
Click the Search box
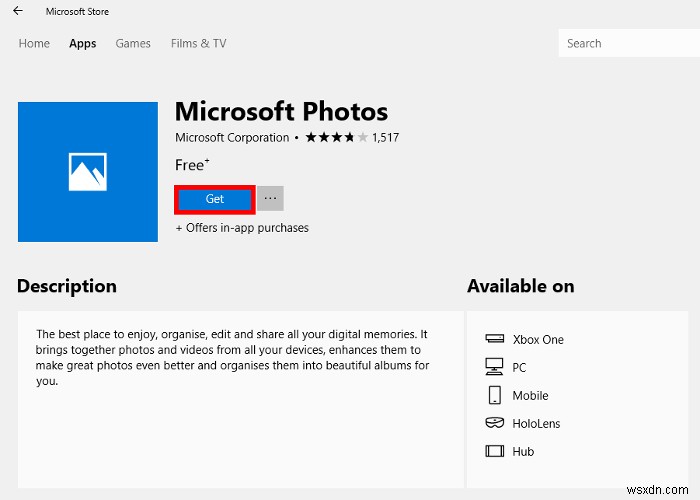pos(629,43)
